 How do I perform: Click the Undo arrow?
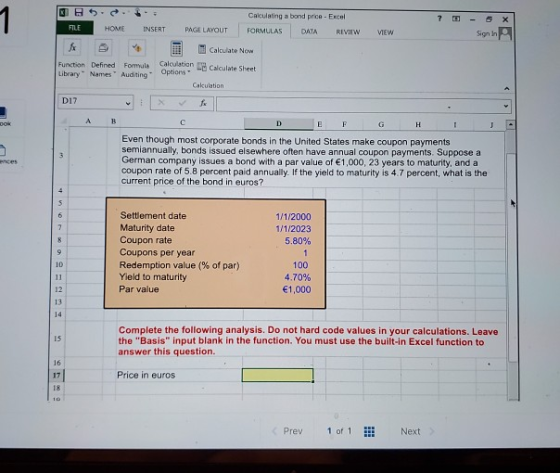[93, 13]
